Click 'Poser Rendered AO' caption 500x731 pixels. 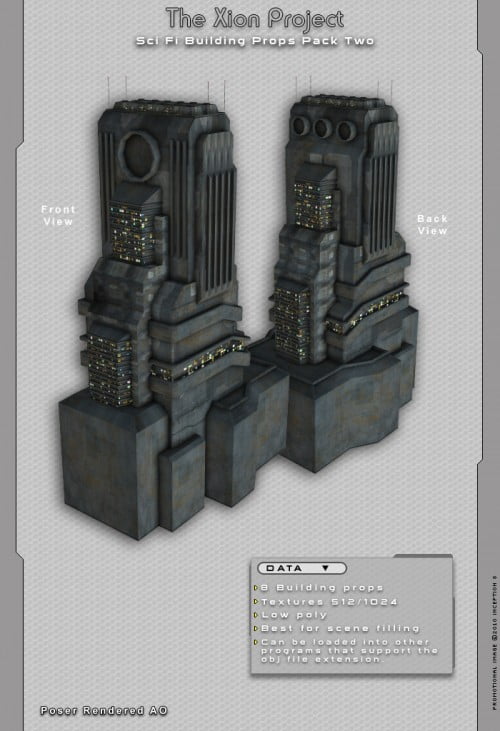click(103, 710)
